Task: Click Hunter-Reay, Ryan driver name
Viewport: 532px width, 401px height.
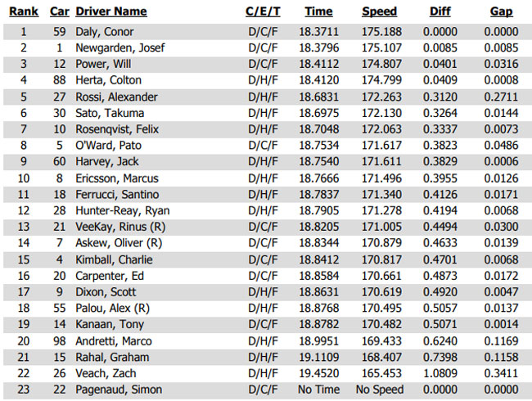Action: coord(123,210)
